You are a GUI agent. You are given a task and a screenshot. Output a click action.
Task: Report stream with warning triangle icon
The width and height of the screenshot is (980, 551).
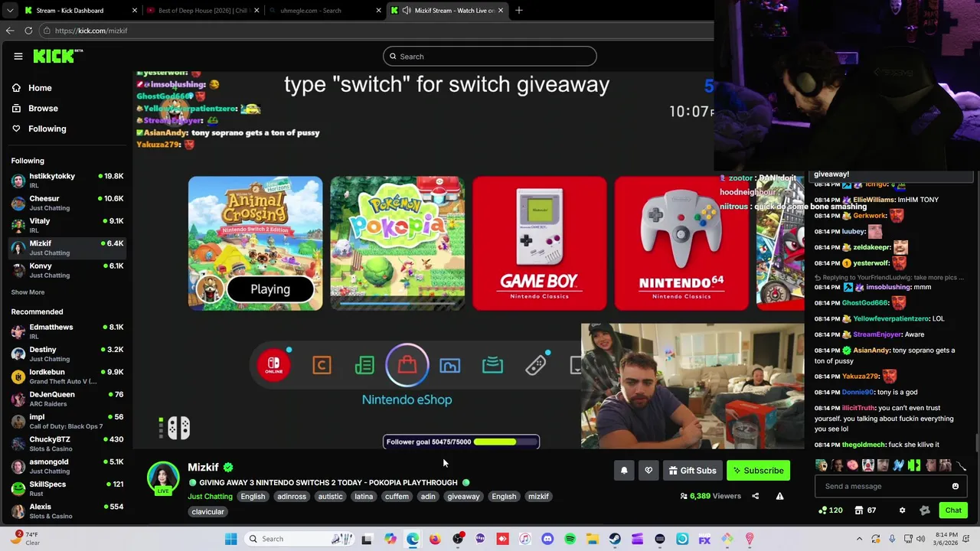coord(779,496)
